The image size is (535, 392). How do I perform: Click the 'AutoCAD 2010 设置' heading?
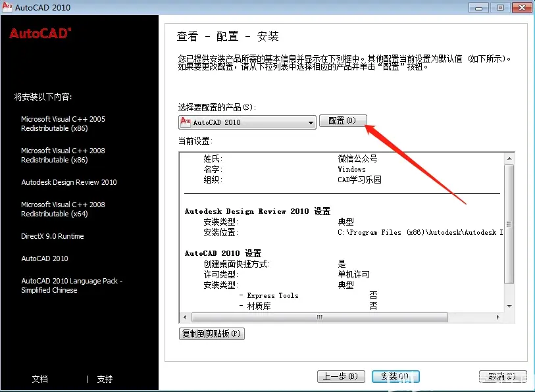tap(223, 253)
